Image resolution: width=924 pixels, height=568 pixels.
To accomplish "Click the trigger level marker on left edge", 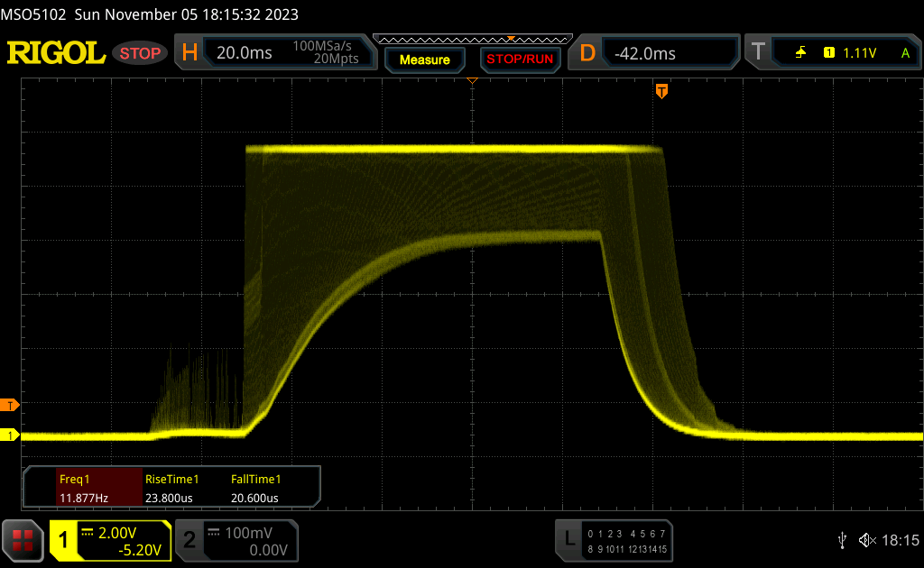I will tap(12, 405).
